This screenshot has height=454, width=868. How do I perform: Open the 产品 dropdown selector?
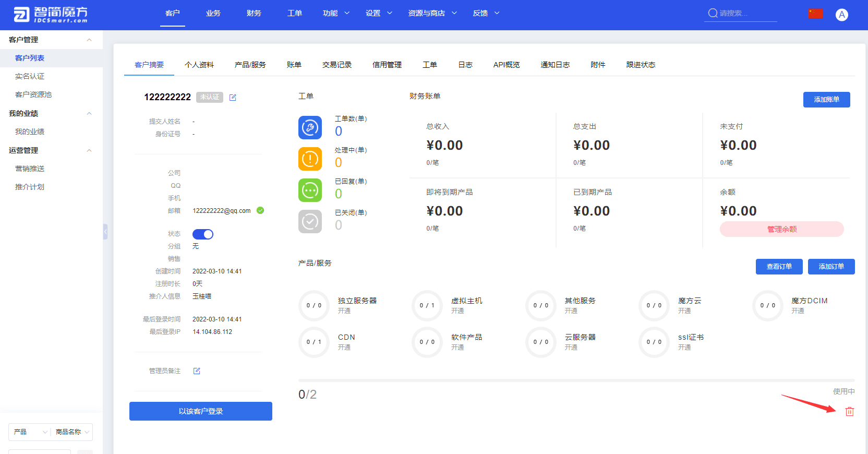tap(30, 432)
